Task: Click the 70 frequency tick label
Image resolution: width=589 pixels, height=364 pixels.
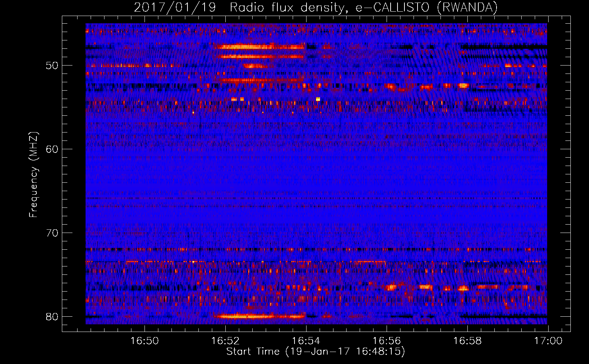Action: (x=52, y=233)
